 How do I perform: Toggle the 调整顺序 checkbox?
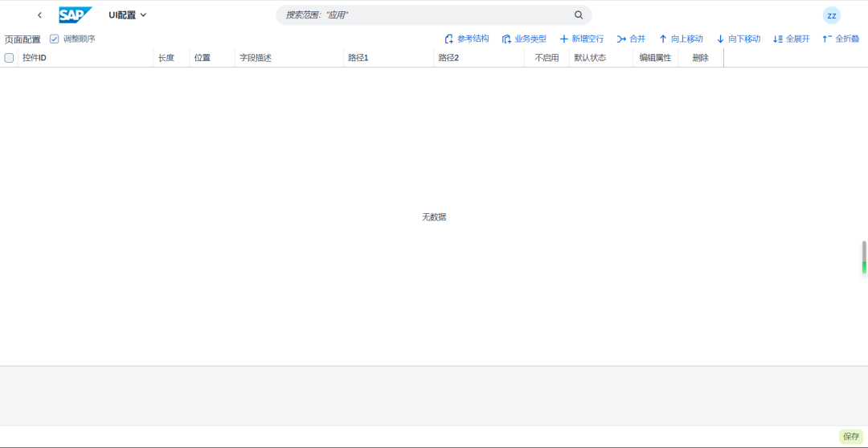point(55,39)
